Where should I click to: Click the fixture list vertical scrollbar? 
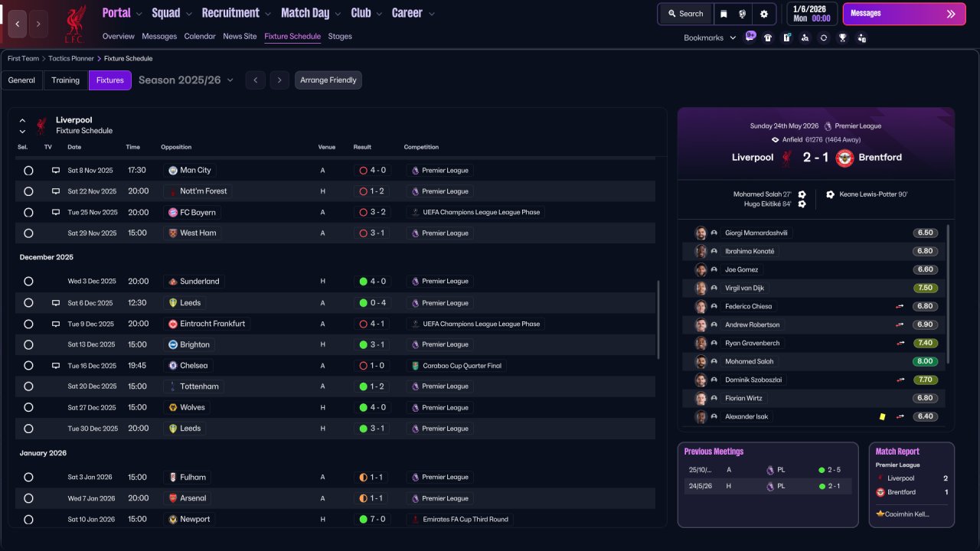pyautogui.click(x=658, y=319)
